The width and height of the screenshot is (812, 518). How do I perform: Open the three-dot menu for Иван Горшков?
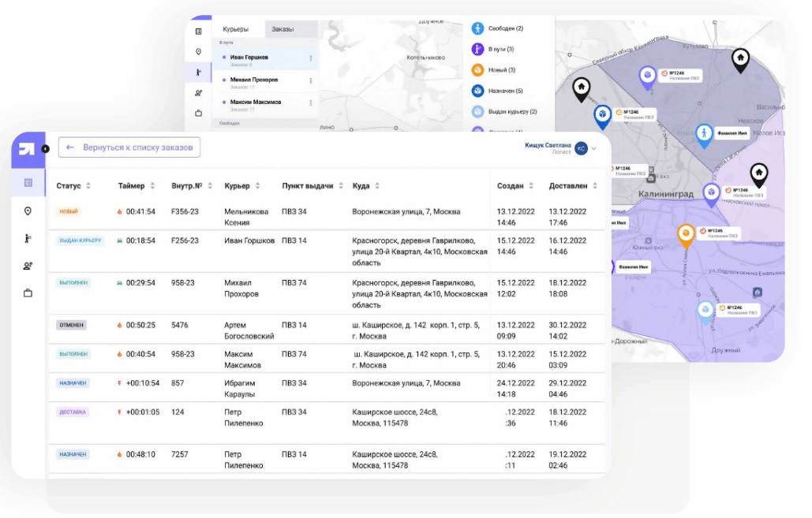[x=310, y=58]
